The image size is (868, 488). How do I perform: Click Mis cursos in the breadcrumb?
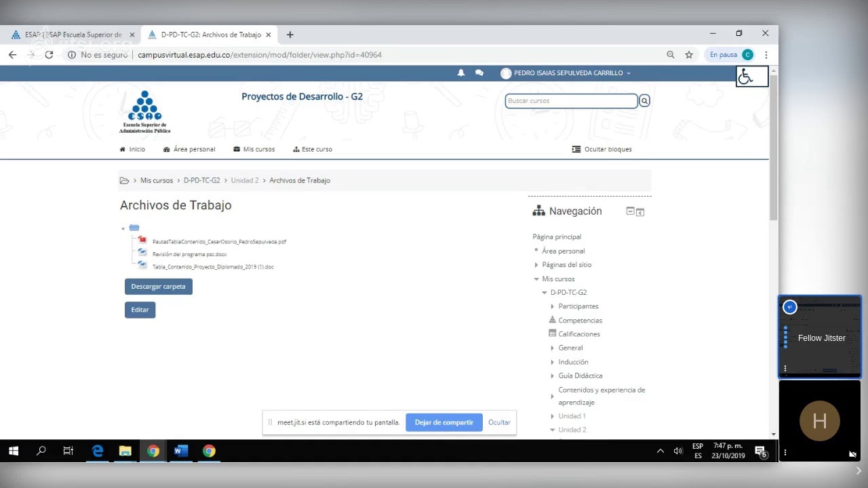point(157,181)
